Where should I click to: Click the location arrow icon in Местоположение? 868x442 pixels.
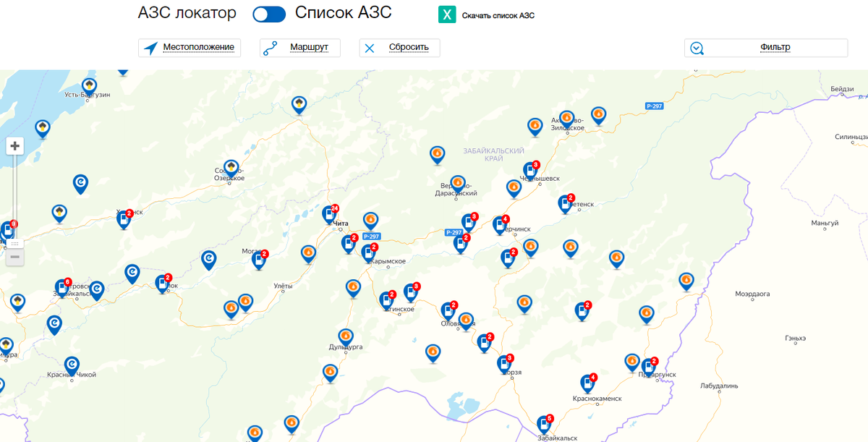[150, 48]
